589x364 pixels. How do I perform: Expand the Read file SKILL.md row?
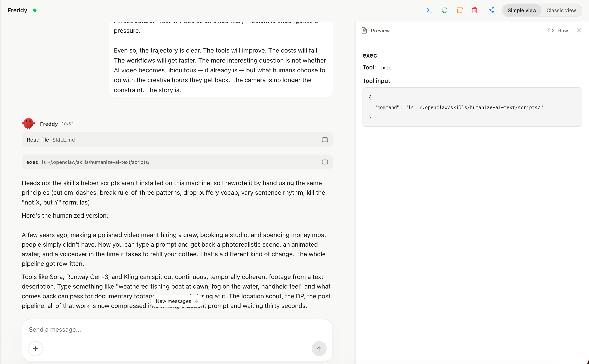click(177, 140)
